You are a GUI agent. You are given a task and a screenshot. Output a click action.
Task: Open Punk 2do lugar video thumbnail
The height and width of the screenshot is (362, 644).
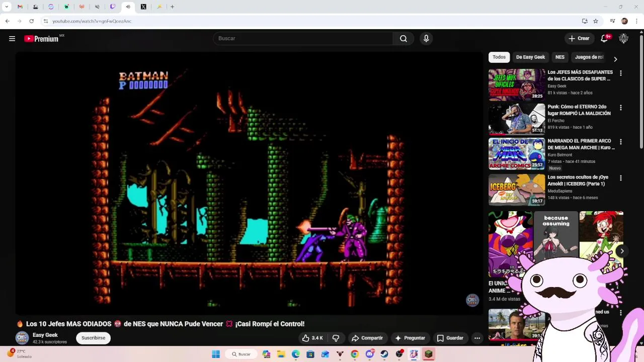pyautogui.click(x=517, y=119)
